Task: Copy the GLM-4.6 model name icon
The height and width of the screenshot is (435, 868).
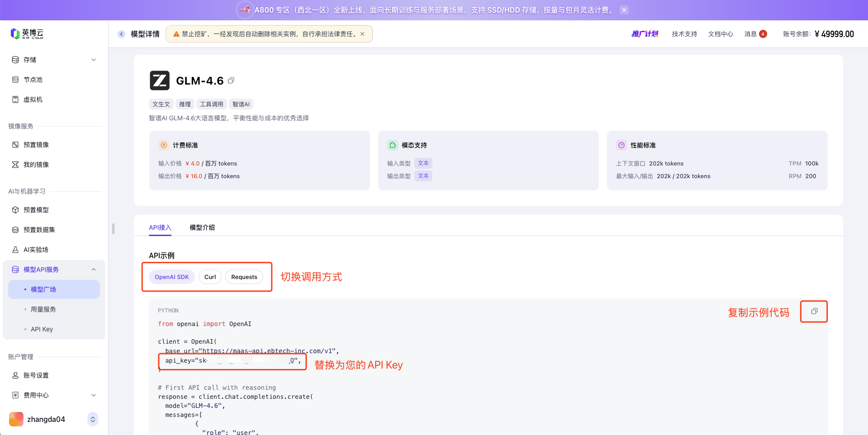Action: coord(231,80)
